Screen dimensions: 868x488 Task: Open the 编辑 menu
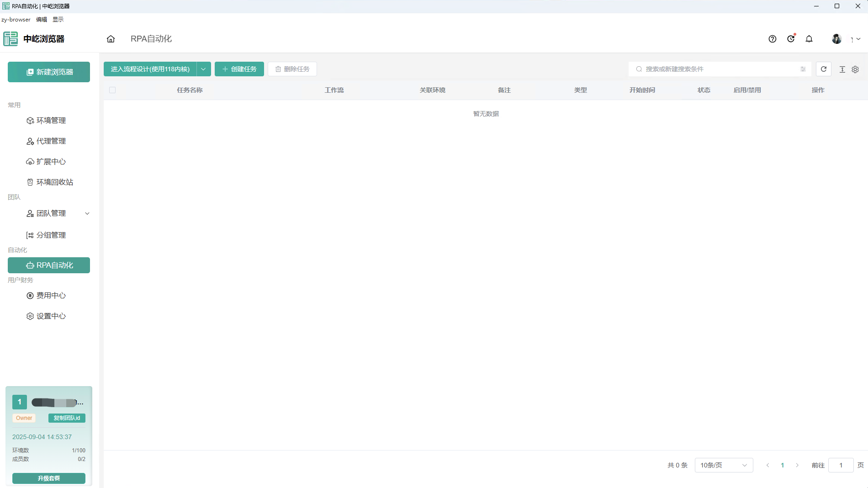point(42,20)
